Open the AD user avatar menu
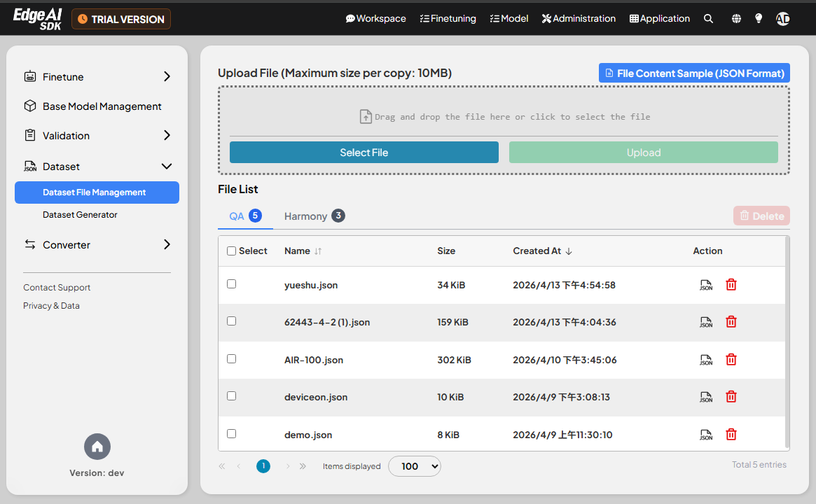This screenshot has width=816, height=504. pos(782,18)
